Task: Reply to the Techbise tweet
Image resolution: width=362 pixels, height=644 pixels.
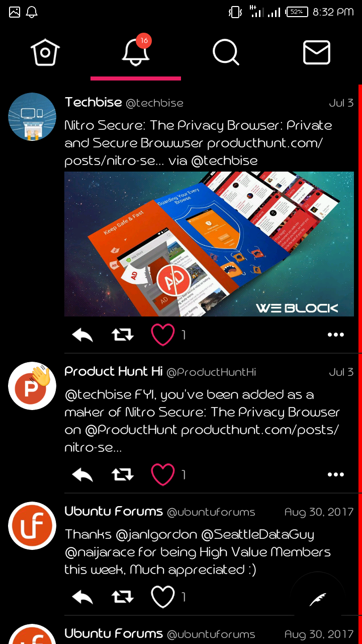Action: coord(82,335)
